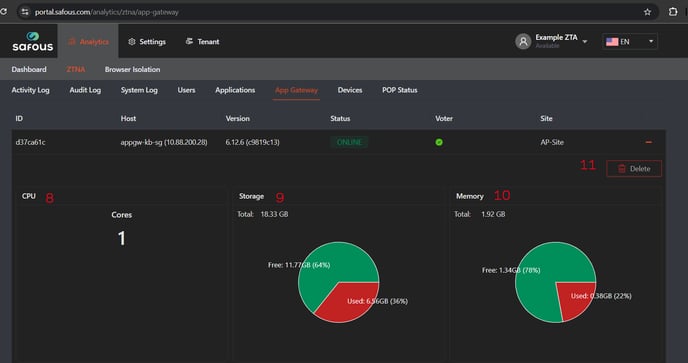Reload the page with the refresh icon
This screenshot has width=688, height=363.
(3, 12)
